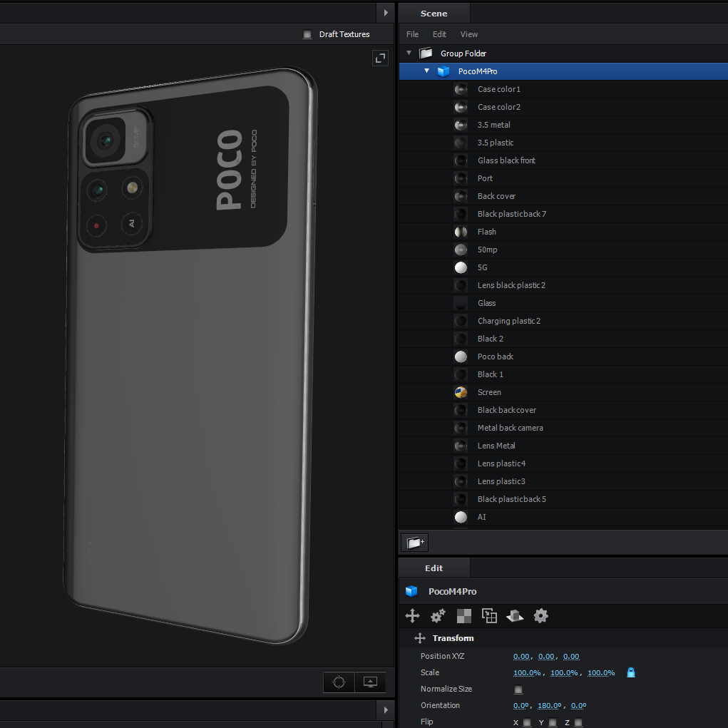Select the Glass black front material row

tap(563, 160)
